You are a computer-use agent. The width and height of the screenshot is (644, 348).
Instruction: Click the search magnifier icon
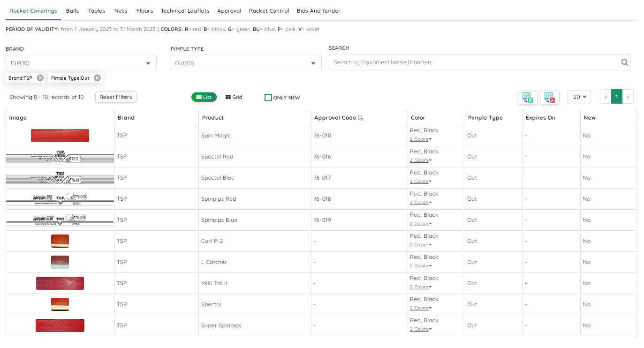click(x=624, y=62)
